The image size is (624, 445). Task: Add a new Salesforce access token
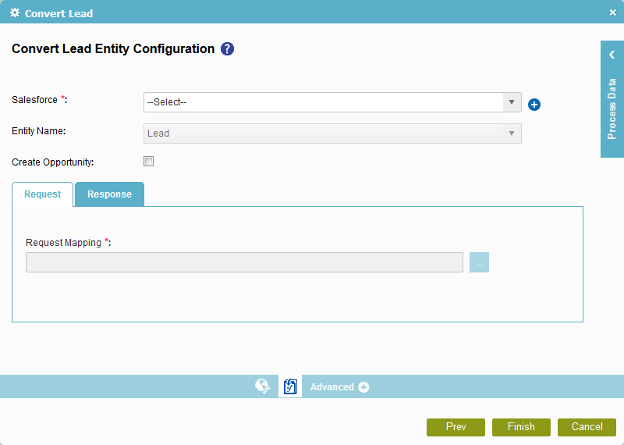click(534, 105)
